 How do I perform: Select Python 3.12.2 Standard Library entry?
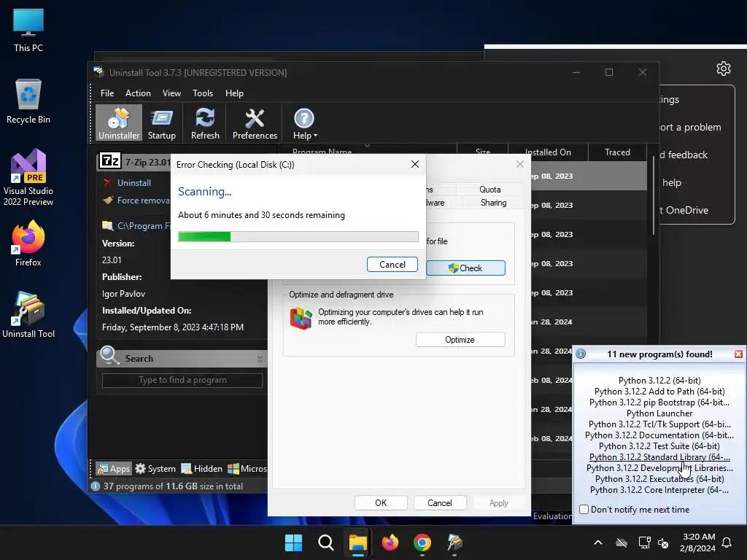point(659,457)
